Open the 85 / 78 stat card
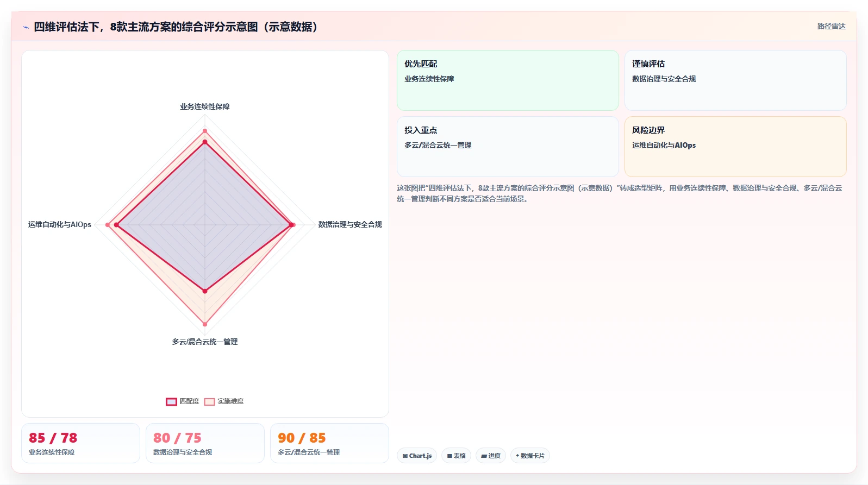This screenshot has height=485, width=868. (x=80, y=443)
